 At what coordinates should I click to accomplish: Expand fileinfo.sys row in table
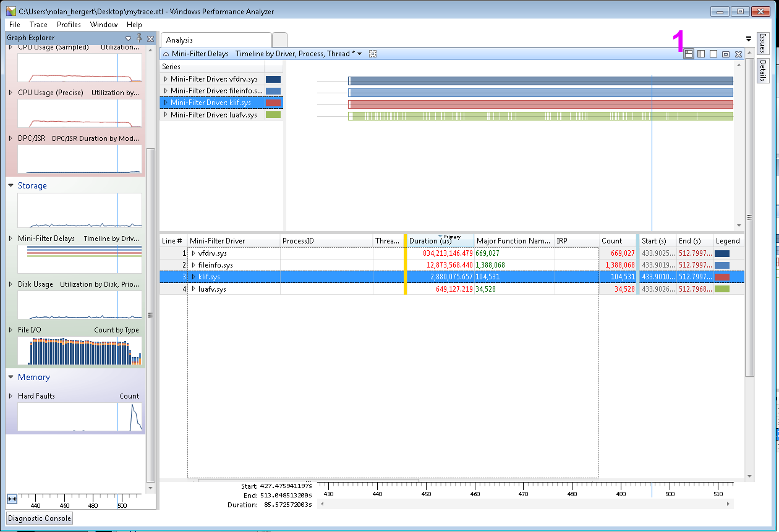pyautogui.click(x=194, y=265)
